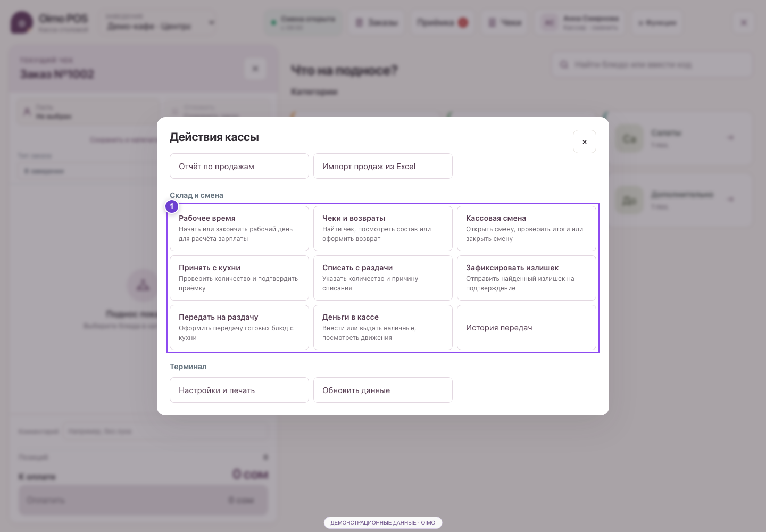Open Передать на раздачу
The height and width of the screenshot is (532, 766).
point(239,327)
